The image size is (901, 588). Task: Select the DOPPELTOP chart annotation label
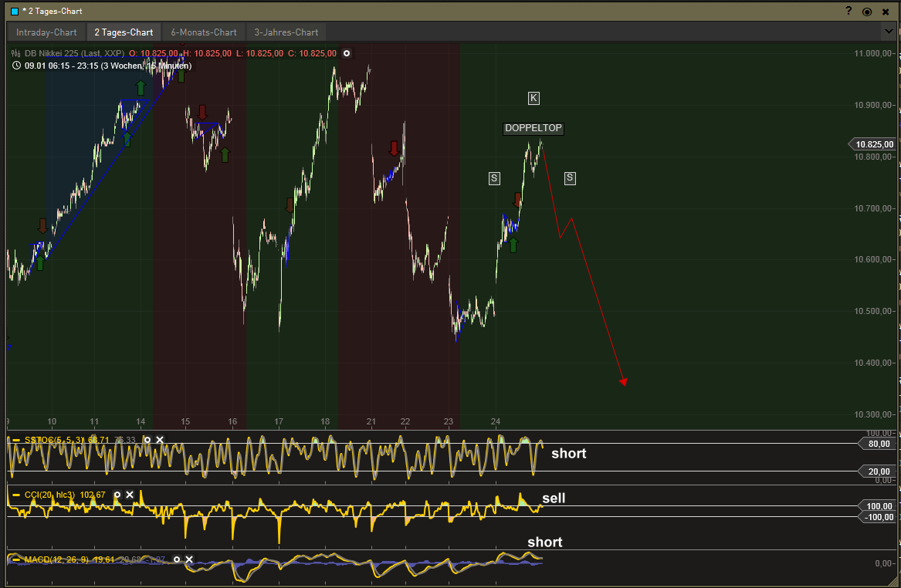coord(533,128)
